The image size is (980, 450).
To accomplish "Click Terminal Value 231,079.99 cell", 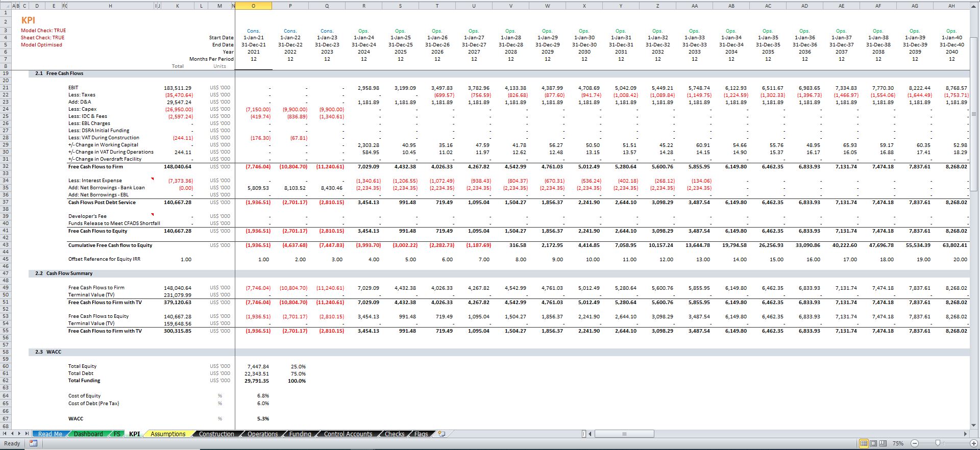I will click(x=178, y=295).
